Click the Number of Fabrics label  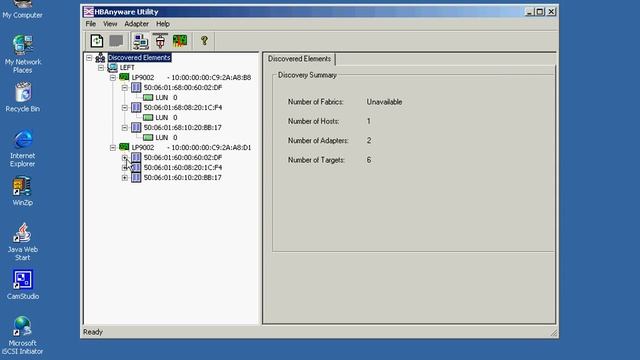coord(316,102)
